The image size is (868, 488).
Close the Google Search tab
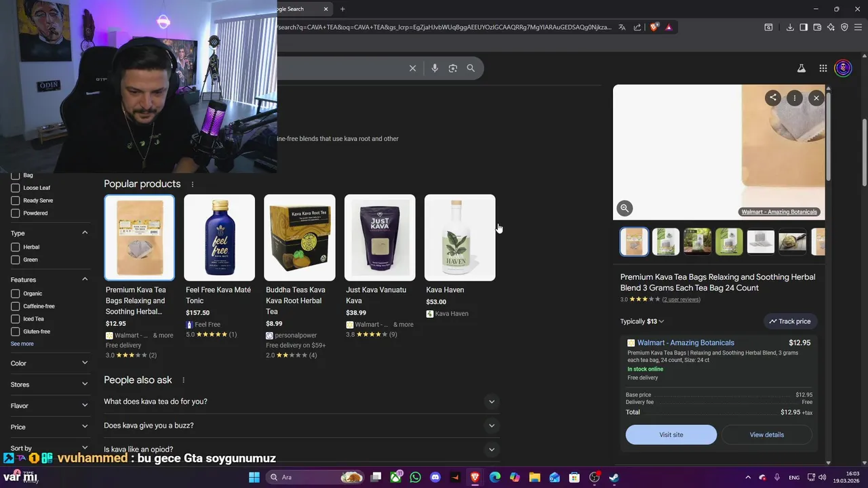(325, 9)
